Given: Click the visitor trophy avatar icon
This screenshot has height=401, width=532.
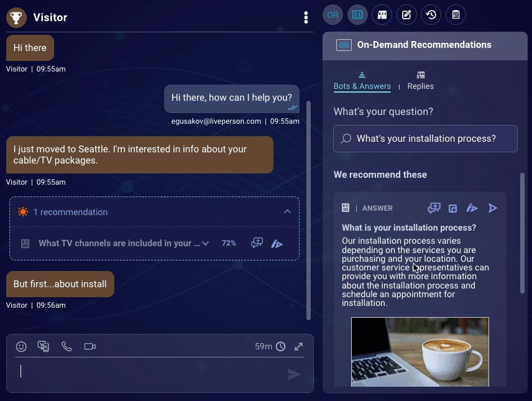Looking at the screenshot, I should (x=16, y=17).
